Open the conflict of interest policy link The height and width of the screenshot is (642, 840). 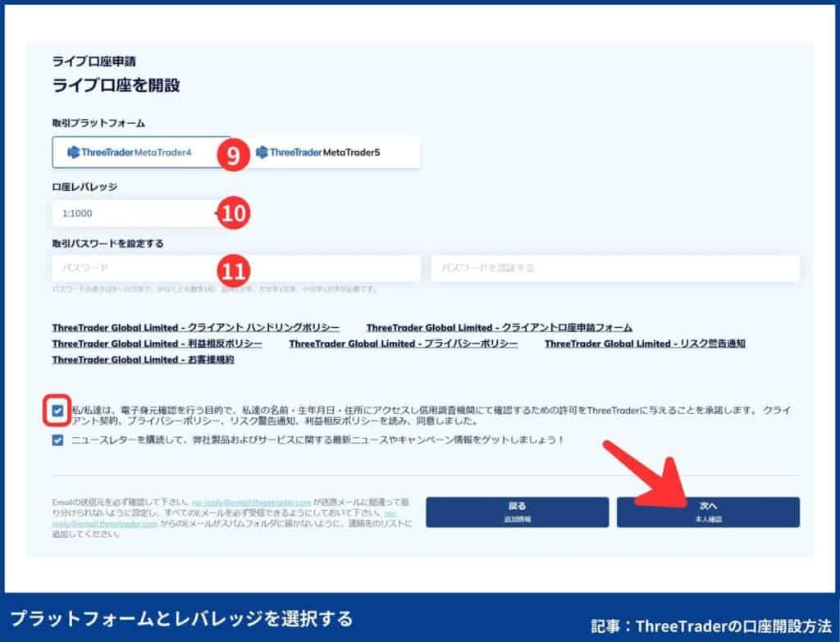point(157,344)
